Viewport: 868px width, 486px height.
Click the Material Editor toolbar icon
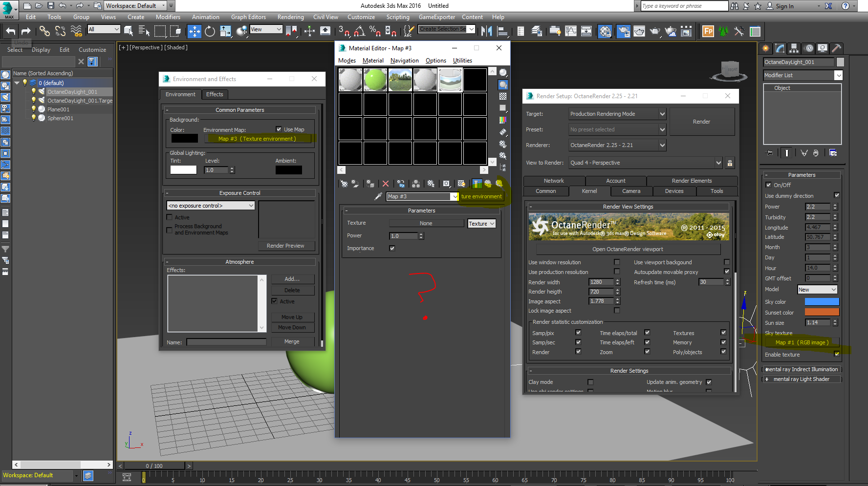pos(605,31)
